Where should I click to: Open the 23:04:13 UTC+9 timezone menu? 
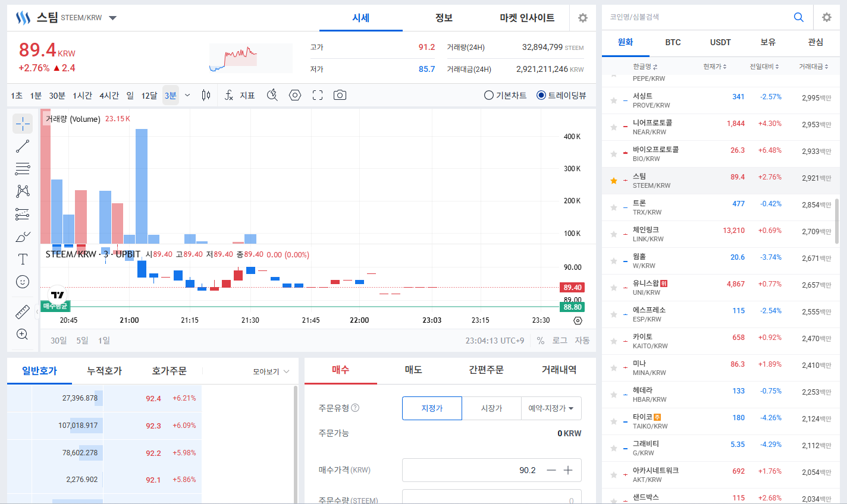(x=495, y=341)
